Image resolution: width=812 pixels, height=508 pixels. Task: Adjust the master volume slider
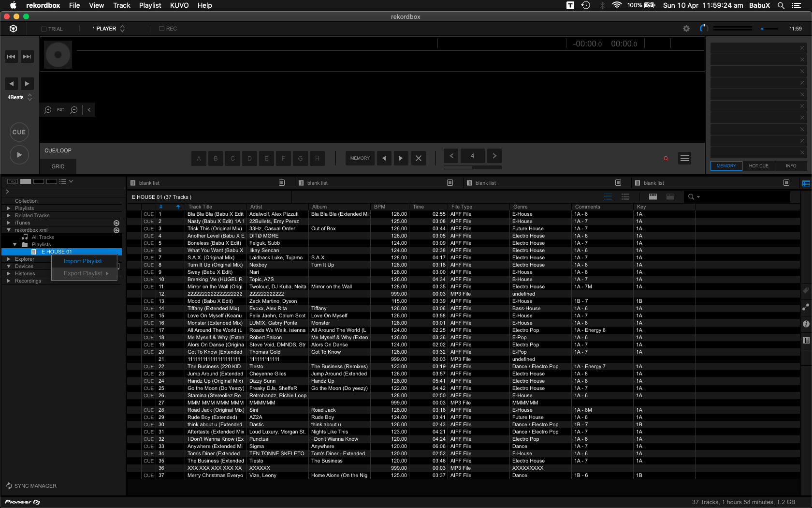[x=768, y=29]
